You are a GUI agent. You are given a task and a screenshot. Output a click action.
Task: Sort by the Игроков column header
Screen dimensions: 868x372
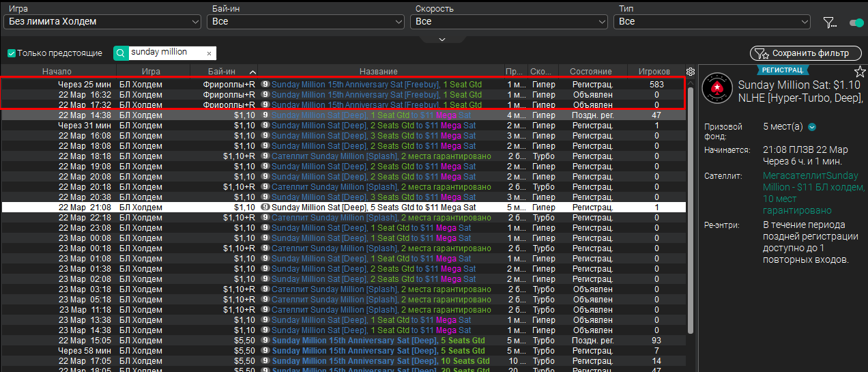pyautogui.click(x=654, y=72)
